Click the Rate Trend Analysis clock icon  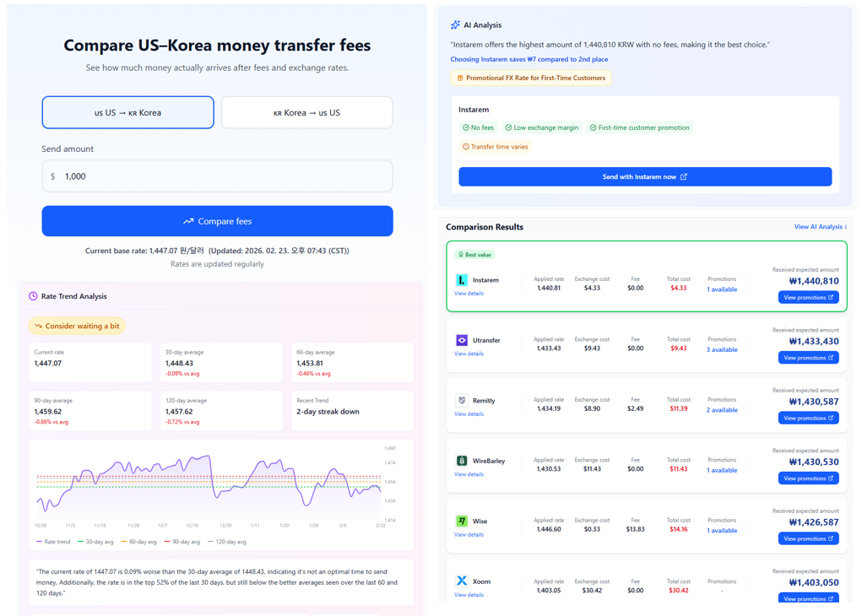tap(33, 296)
